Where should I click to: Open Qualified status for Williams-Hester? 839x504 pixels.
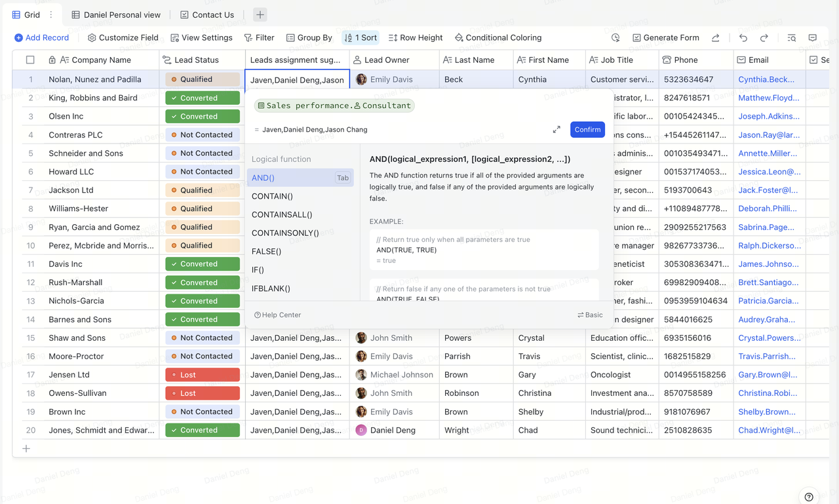point(203,208)
